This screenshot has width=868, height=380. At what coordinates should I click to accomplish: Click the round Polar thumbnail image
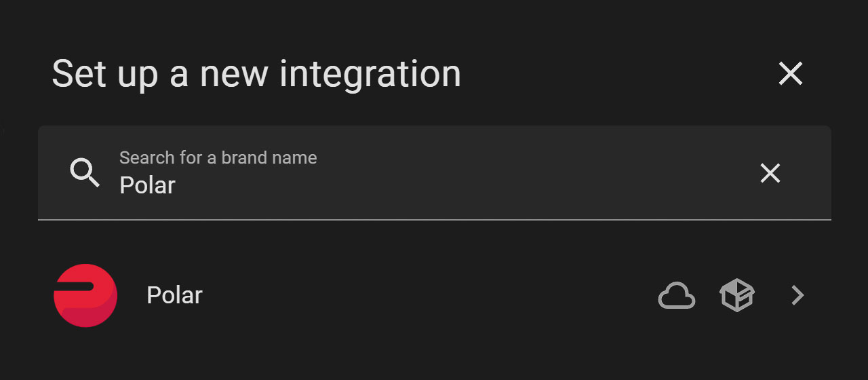pos(85,296)
